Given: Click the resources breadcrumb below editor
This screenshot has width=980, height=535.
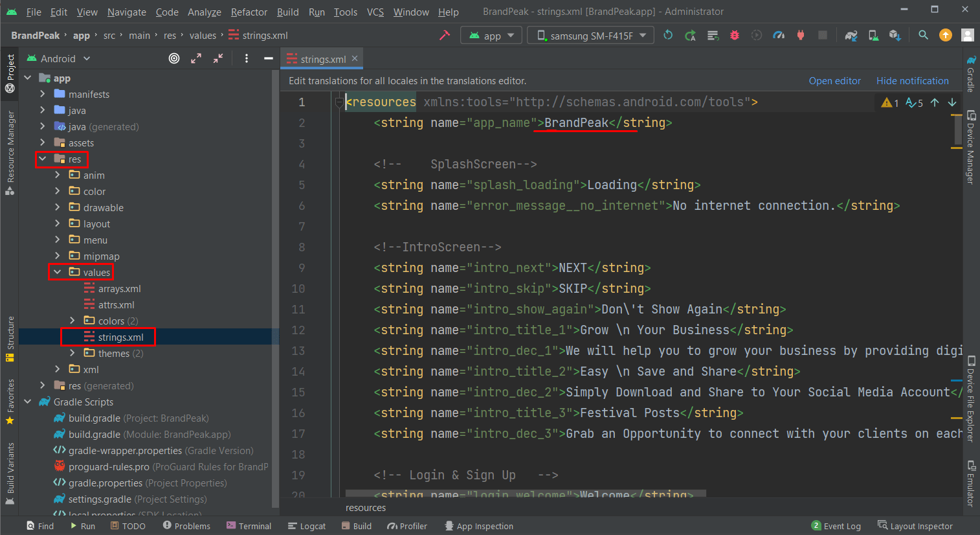Looking at the screenshot, I should [x=366, y=508].
